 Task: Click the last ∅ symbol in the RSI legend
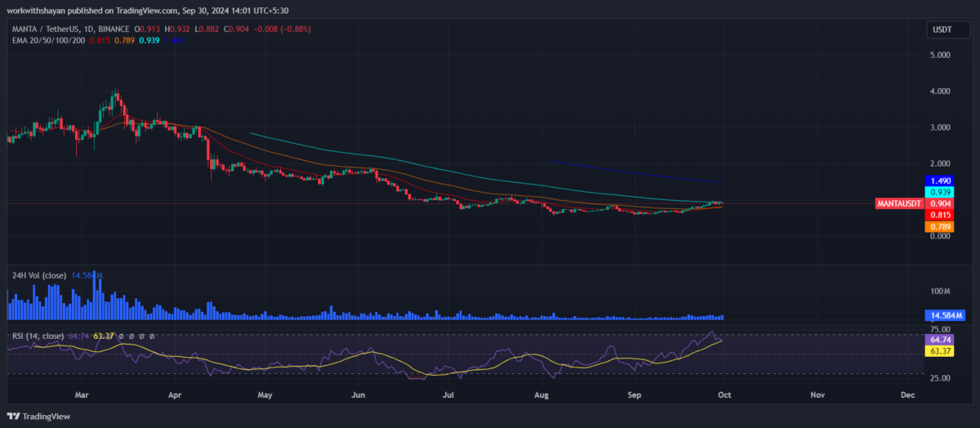(x=152, y=336)
